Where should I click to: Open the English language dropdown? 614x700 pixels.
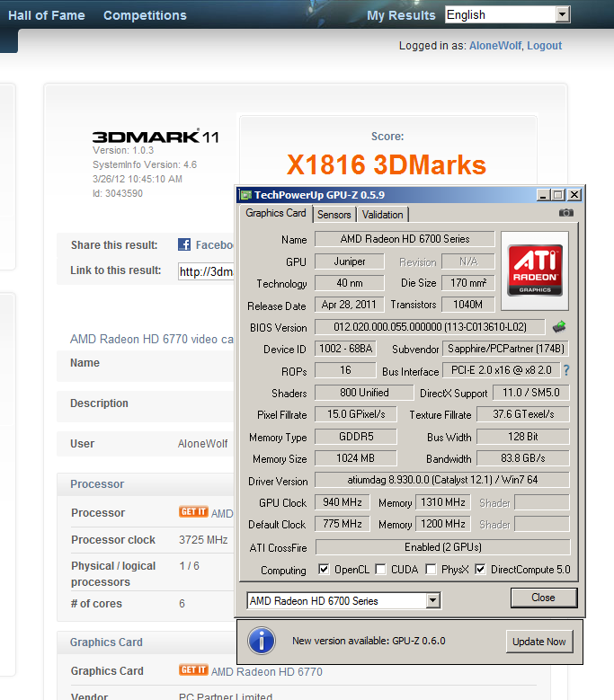pyautogui.click(x=508, y=14)
